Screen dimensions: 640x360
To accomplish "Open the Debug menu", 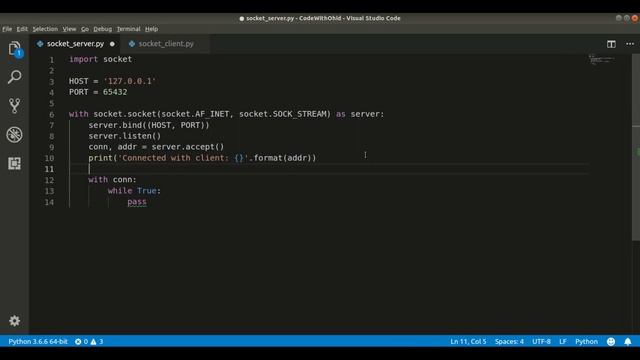I will pos(102,29).
